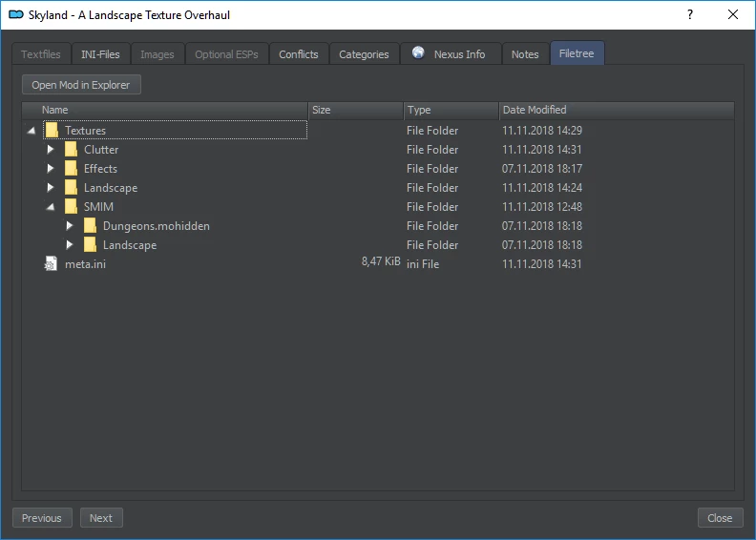Screen dimensions: 756x540
Task: Expand the Dungeons.mohidden folder
Action: (x=70, y=225)
